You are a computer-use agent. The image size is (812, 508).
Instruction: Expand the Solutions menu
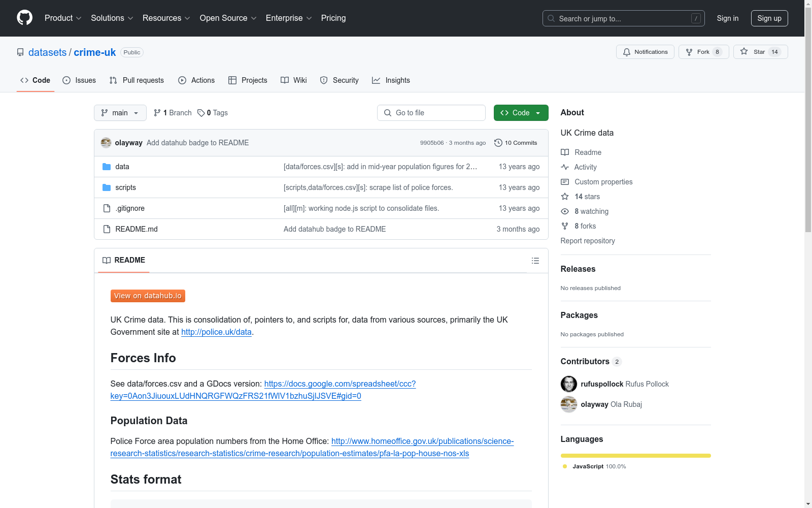[x=112, y=18]
